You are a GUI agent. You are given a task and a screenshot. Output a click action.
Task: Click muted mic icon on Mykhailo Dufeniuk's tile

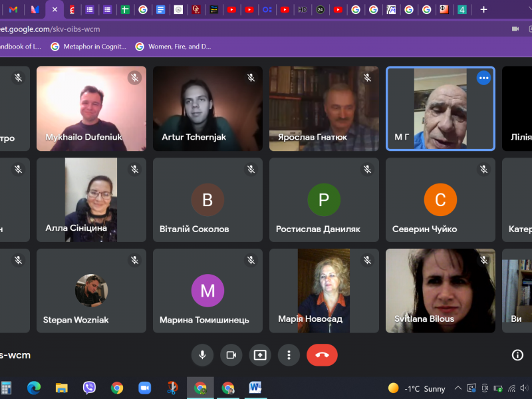point(135,78)
